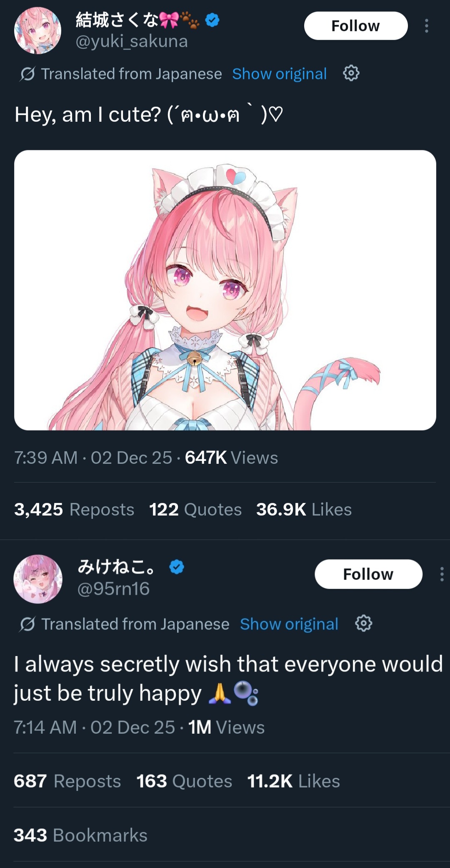Show original Japanese text of first post
Image resolution: width=450 pixels, height=868 pixels.
pyautogui.click(x=279, y=74)
